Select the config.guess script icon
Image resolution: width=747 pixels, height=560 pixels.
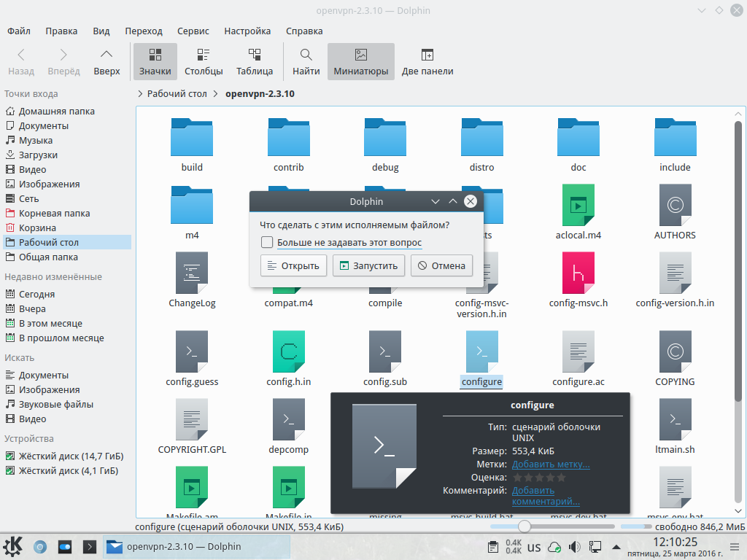192,351
